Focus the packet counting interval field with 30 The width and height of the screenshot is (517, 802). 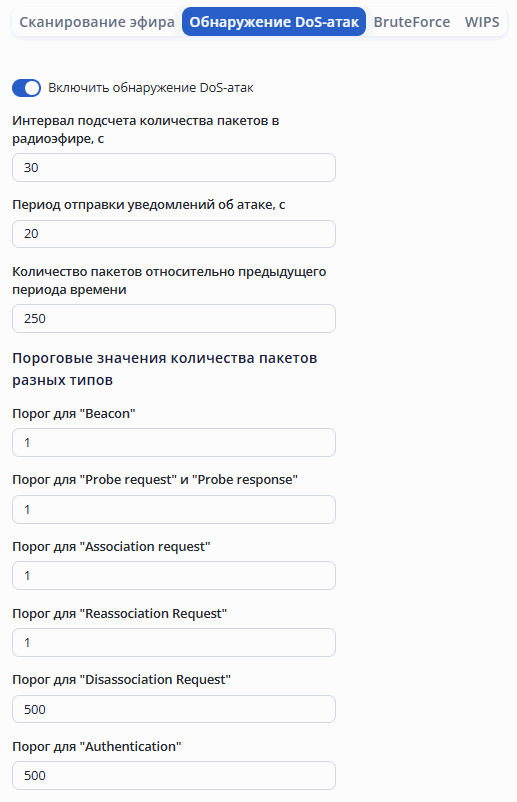coord(174,168)
